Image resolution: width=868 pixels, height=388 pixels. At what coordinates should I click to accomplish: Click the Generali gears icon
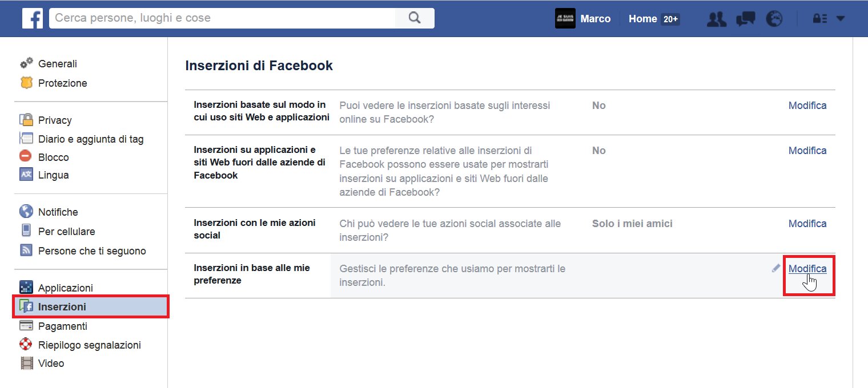pyautogui.click(x=26, y=63)
